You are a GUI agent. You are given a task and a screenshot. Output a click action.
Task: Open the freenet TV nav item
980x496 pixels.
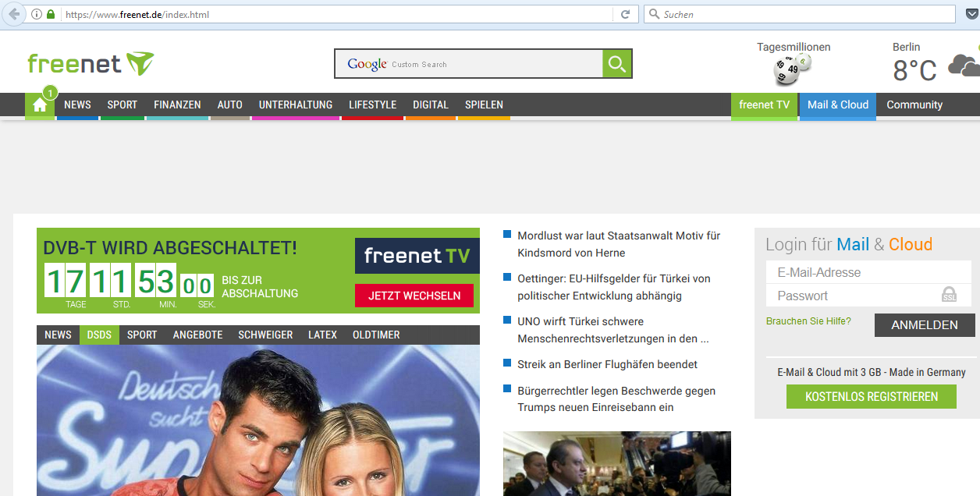(x=765, y=105)
